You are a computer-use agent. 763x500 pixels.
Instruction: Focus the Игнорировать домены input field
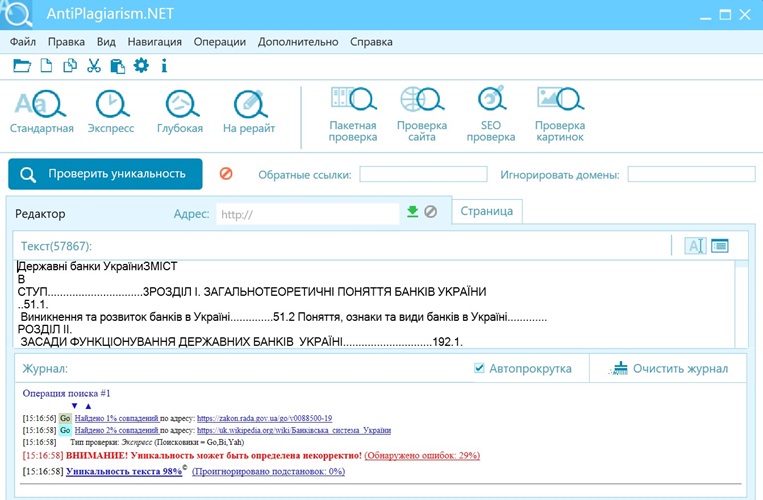click(691, 174)
